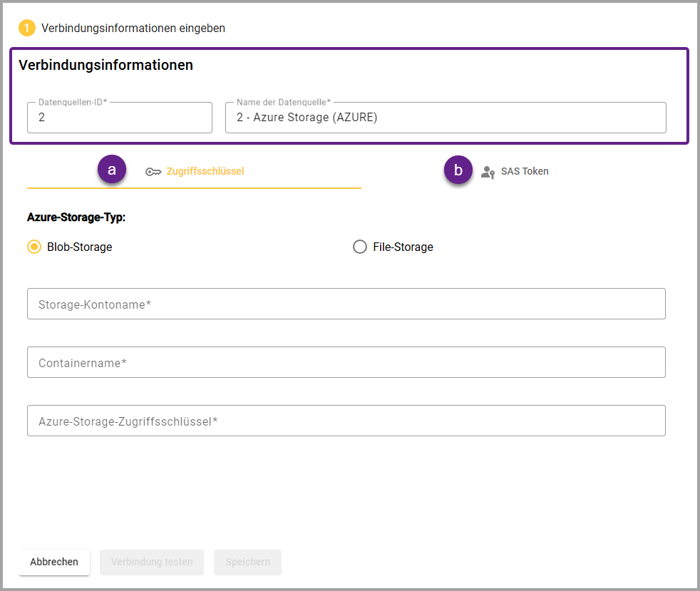This screenshot has height=591, width=700.
Task: Click the 'Verbindungsinformationen eingeben' step label
Action: point(133,29)
